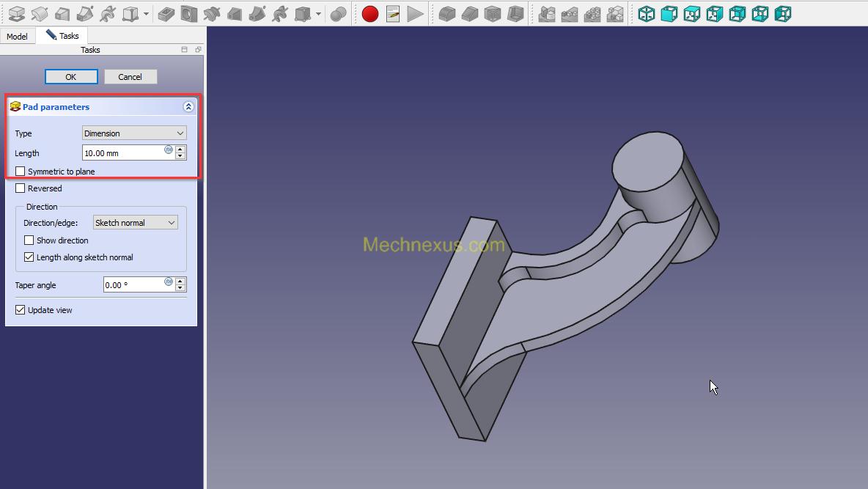Click the Cancel button
868x489 pixels.
(130, 77)
